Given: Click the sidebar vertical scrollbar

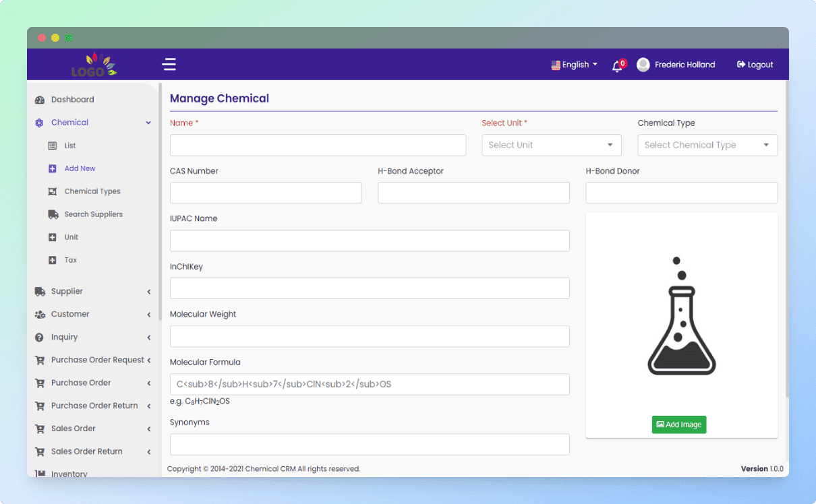Looking at the screenshot, I should (x=160, y=201).
